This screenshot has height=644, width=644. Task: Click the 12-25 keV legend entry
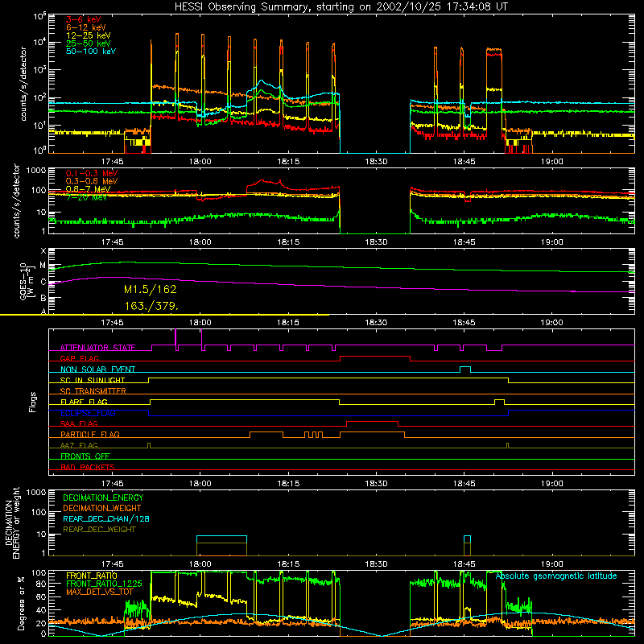pyautogui.click(x=89, y=35)
